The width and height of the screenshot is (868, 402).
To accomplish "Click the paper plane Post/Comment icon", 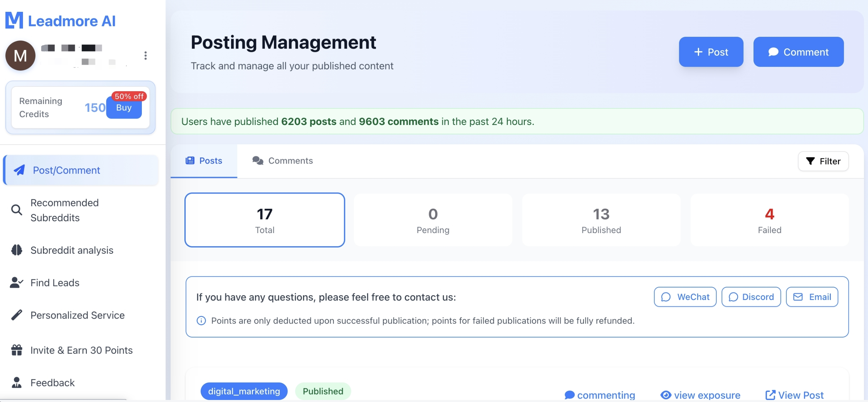I will click(19, 170).
